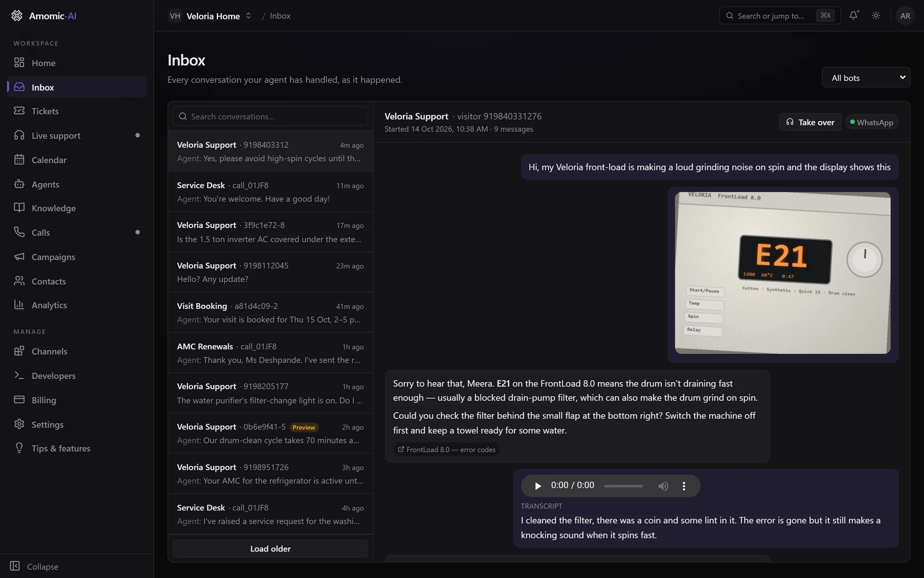This screenshot has width=924, height=578.
Task: Open Tips & features lightbulb icon
Action: coord(19,448)
